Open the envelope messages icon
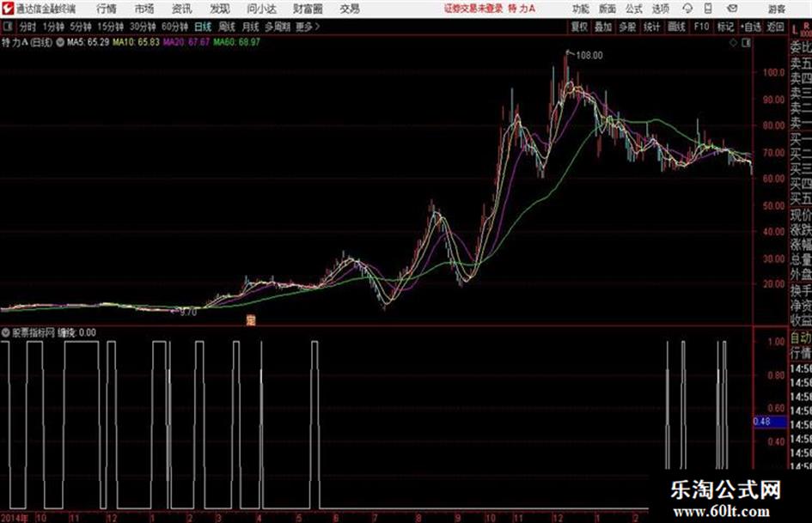Image resolution: width=812 pixels, height=523 pixels. (732, 9)
